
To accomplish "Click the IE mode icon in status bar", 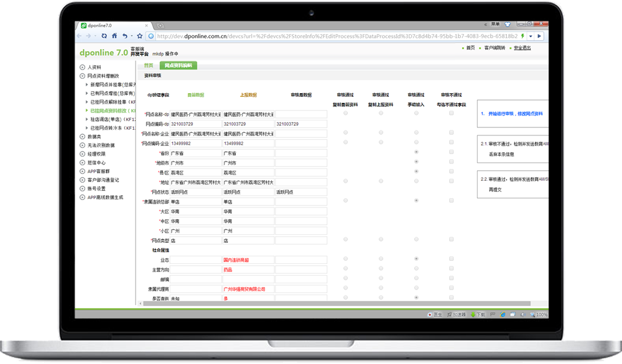I will 503,315.
